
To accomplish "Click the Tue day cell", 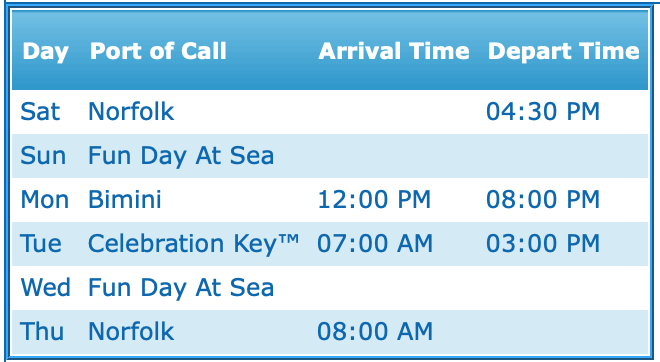I will coord(40,243).
